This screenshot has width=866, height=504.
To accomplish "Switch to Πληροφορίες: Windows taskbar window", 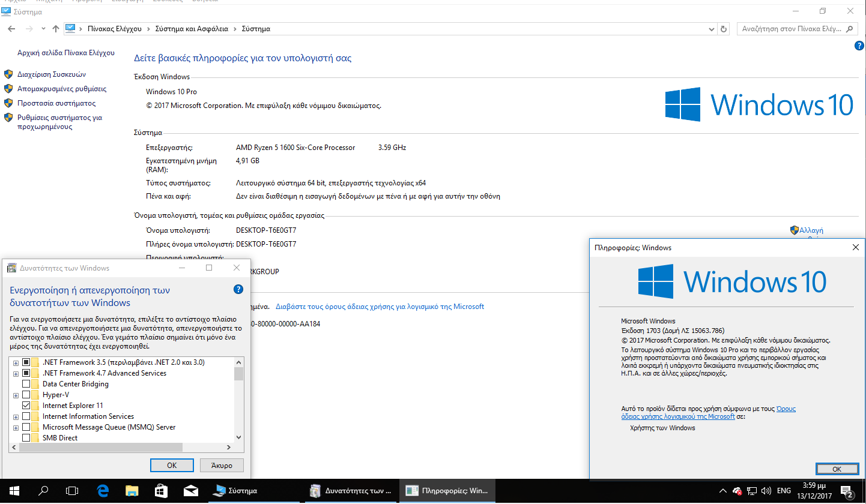I will coord(447,491).
